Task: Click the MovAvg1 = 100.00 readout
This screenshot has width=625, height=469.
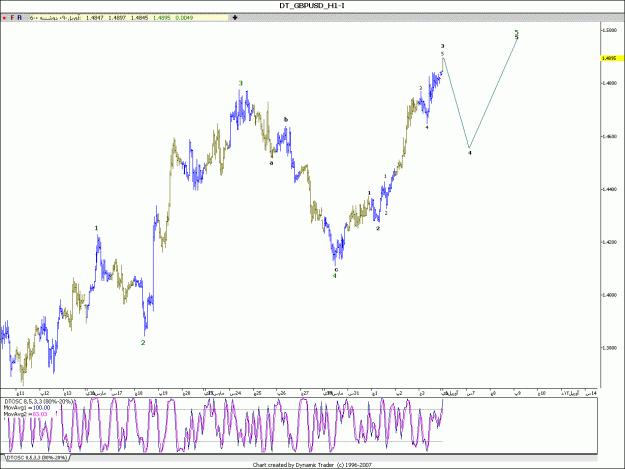Action: pyautogui.click(x=27, y=408)
